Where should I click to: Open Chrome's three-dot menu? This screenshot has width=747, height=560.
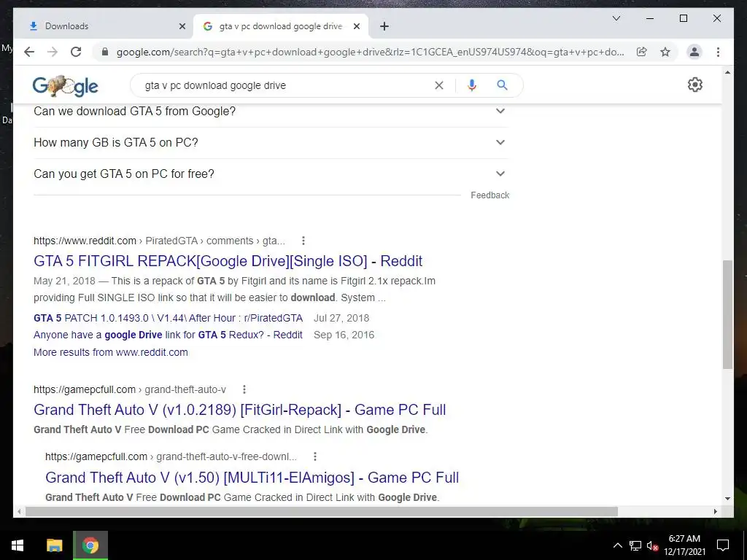(718, 52)
